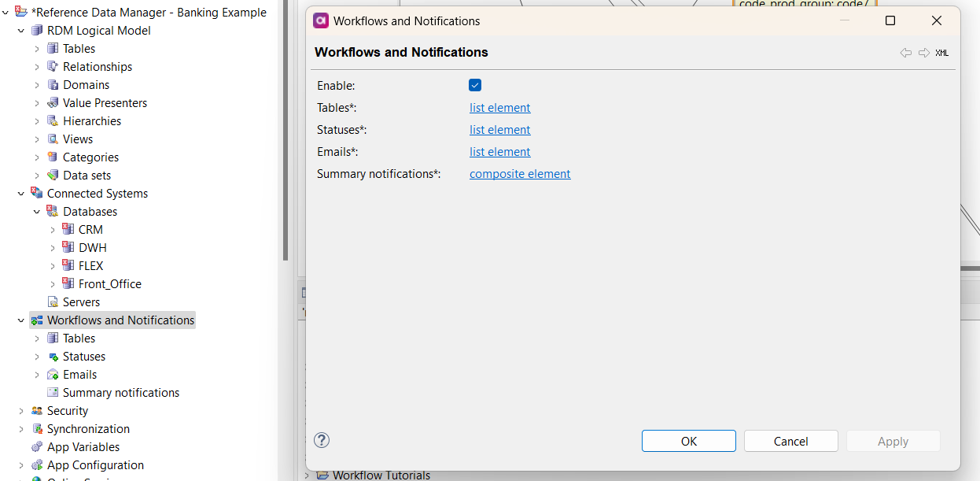The width and height of the screenshot is (980, 481).
Task: Click the Workflow Tutorials folder icon
Action: pos(322,475)
